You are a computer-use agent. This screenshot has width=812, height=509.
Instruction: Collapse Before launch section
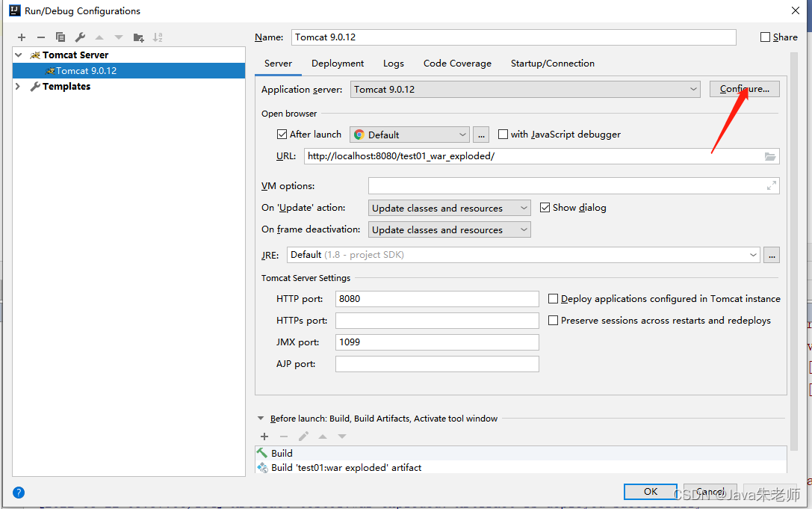[261, 419]
